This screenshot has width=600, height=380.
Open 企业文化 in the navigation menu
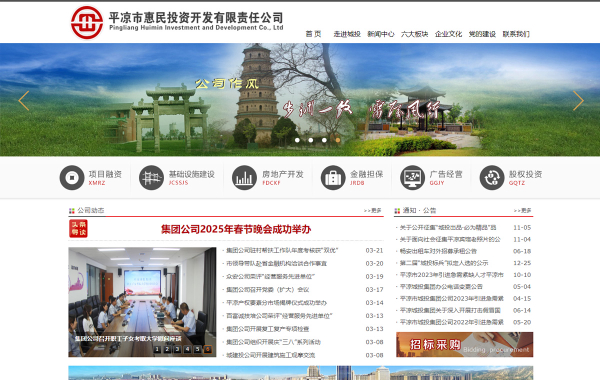coord(448,34)
